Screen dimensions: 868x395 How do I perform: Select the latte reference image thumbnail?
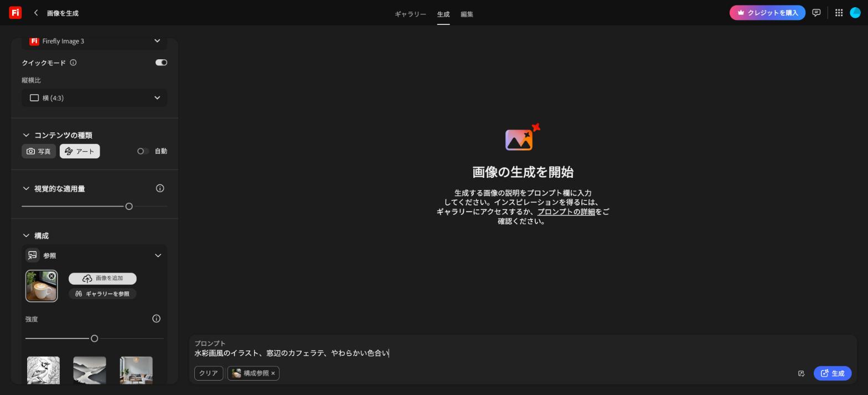tap(42, 286)
